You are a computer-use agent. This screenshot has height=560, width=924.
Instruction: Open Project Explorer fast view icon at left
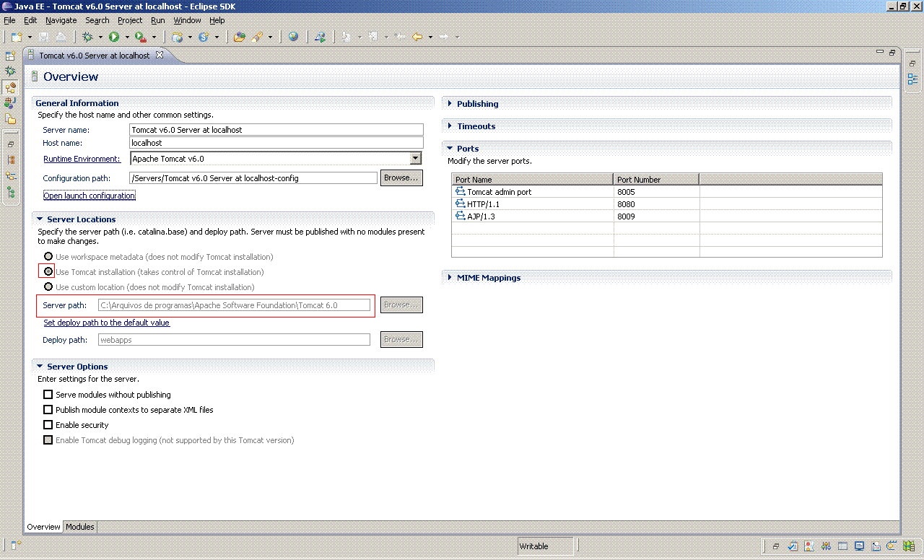point(11,176)
